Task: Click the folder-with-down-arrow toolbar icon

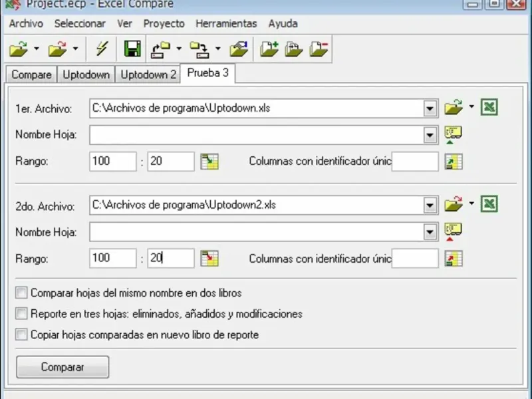Action: (x=199, y=49)
